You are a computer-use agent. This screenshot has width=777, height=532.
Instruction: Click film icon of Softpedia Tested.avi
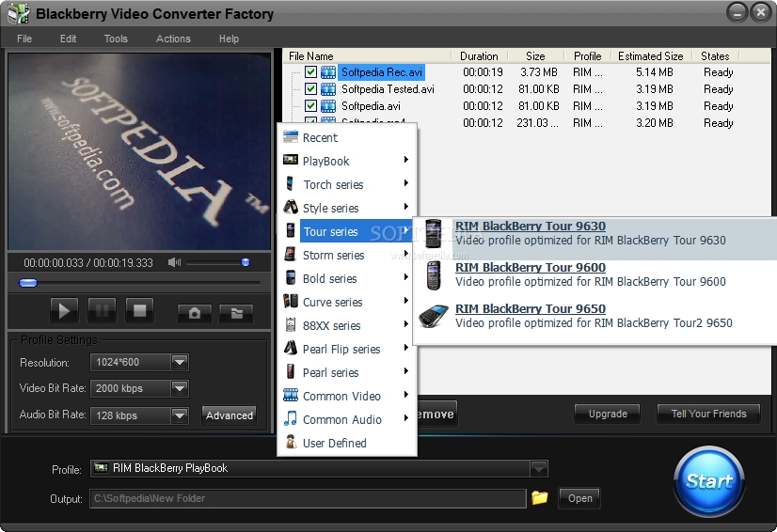[x=328, y=89]
